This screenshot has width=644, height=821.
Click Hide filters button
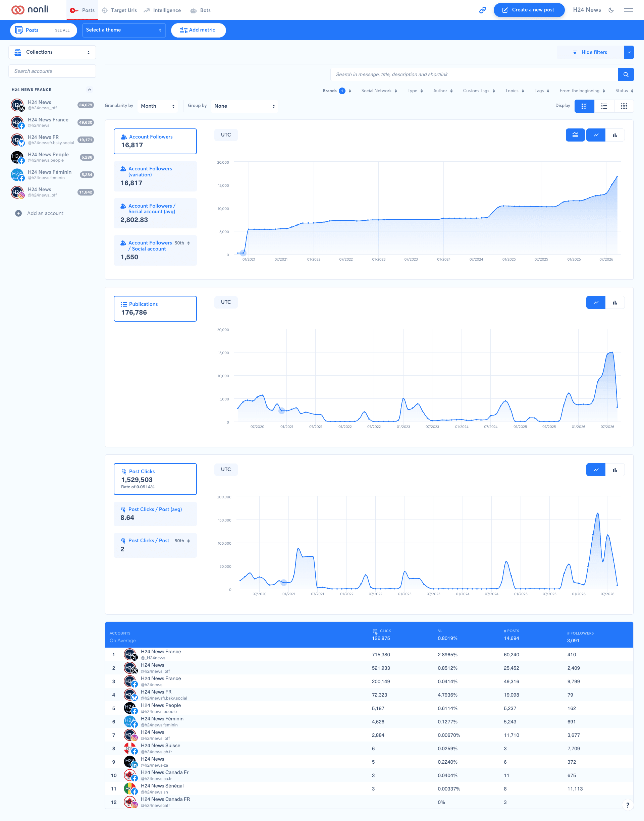(590, 52)
